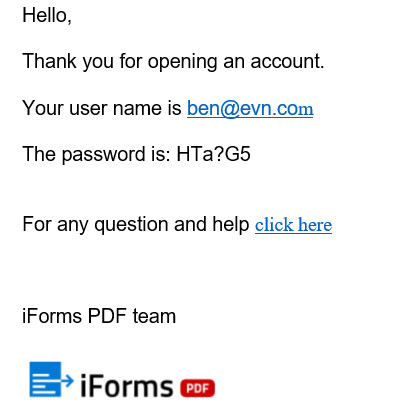
Task: Click the "iForms" word in team signature
Action: click(x=52, y=316)
